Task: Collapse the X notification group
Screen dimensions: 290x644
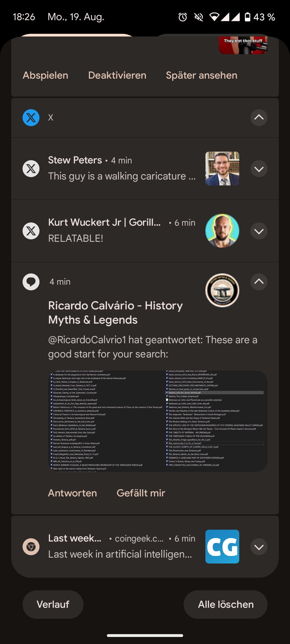Action: tap(259, 118)
